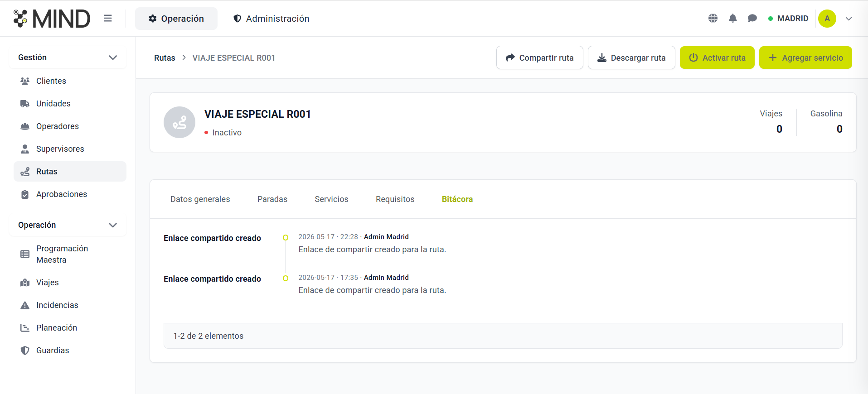Click the route avatar icon

(x=179, y=122)
